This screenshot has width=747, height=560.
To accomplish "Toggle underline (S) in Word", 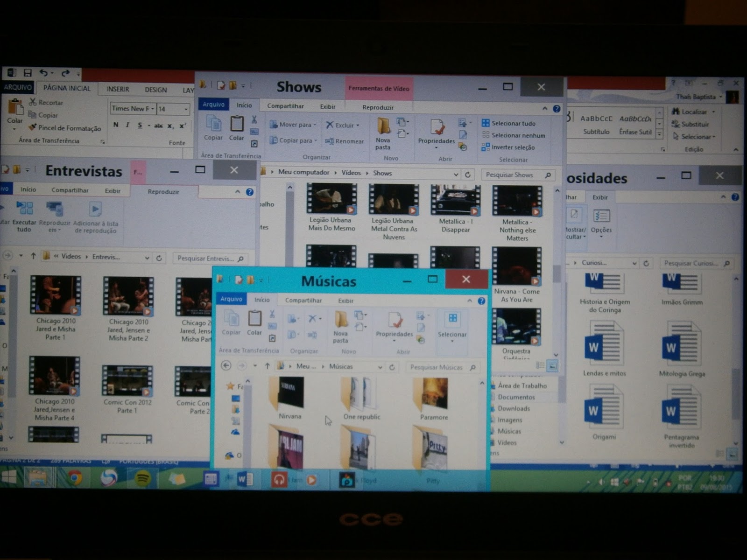I will pos(140,125).
